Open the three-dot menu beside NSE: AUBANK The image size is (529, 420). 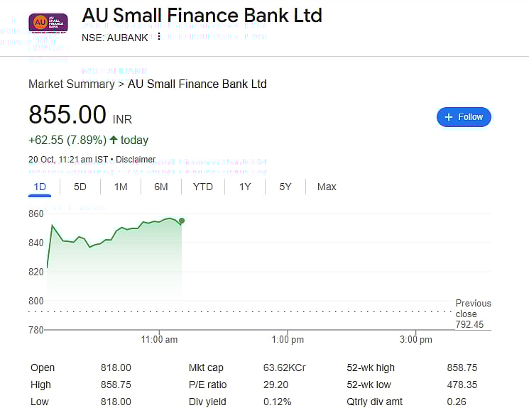(159, 37)
